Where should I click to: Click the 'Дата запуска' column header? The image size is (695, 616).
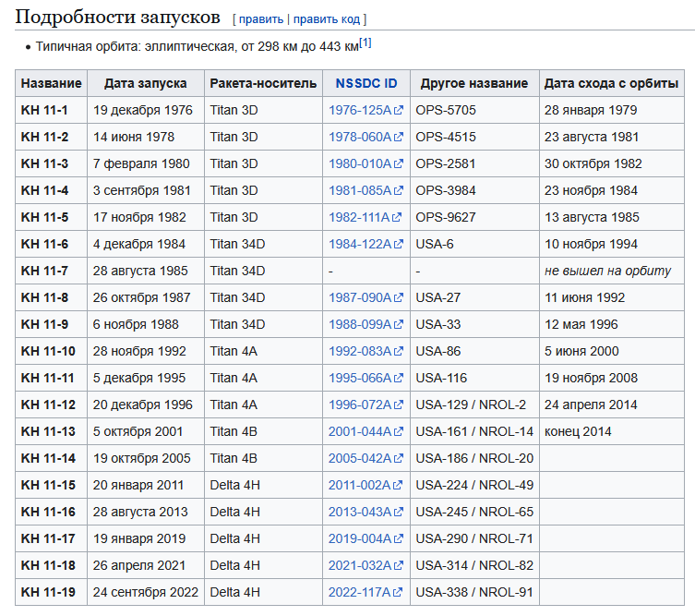pyautogui.click(x=146, y=83)
